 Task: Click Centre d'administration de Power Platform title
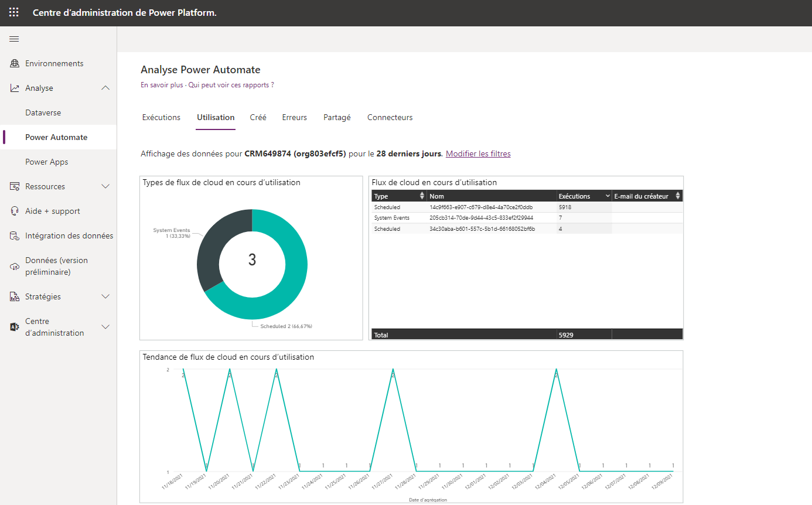click(x=124, y=12)
